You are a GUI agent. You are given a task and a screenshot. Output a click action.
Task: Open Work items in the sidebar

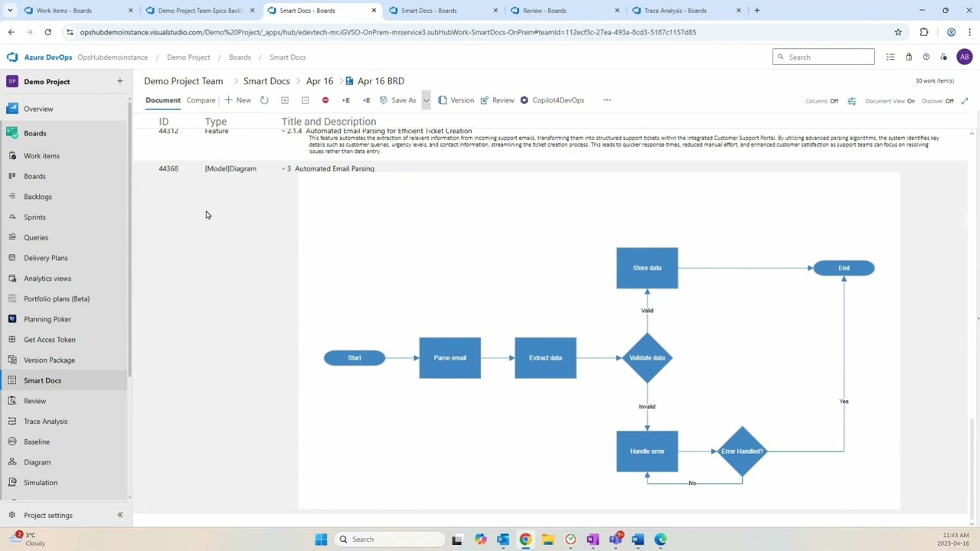point(41,155)
